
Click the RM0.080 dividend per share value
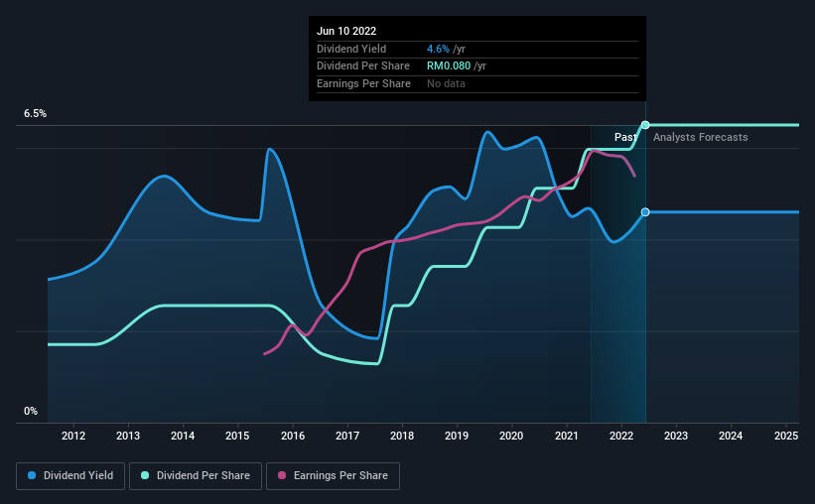[449, 66]
